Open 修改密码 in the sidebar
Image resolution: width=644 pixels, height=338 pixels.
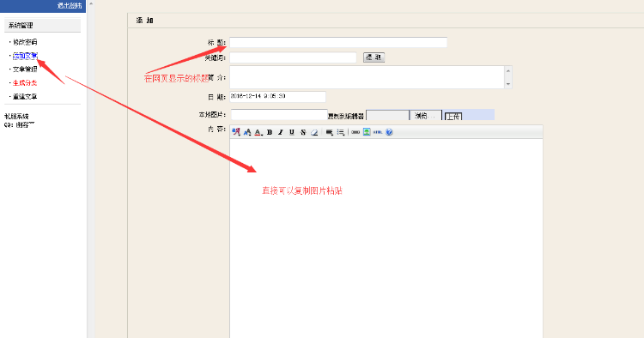(x=25, y=42)
